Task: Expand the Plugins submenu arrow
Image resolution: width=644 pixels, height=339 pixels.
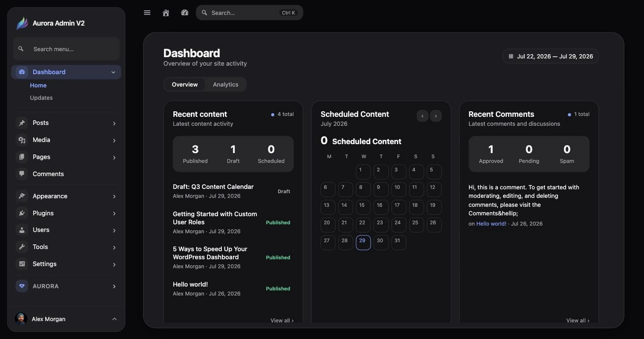Action: click(114, 213)
